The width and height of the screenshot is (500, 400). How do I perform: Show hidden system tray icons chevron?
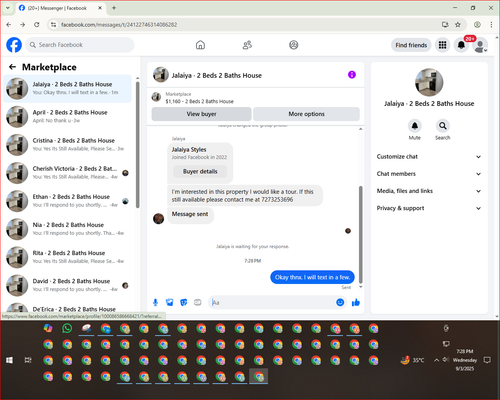pos(436,360)
